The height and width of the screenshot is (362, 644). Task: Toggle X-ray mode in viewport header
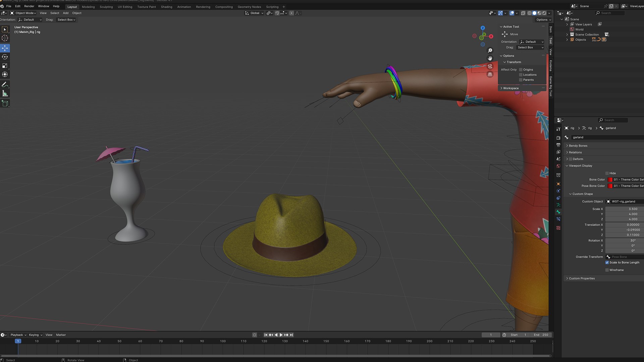point(523,13)
